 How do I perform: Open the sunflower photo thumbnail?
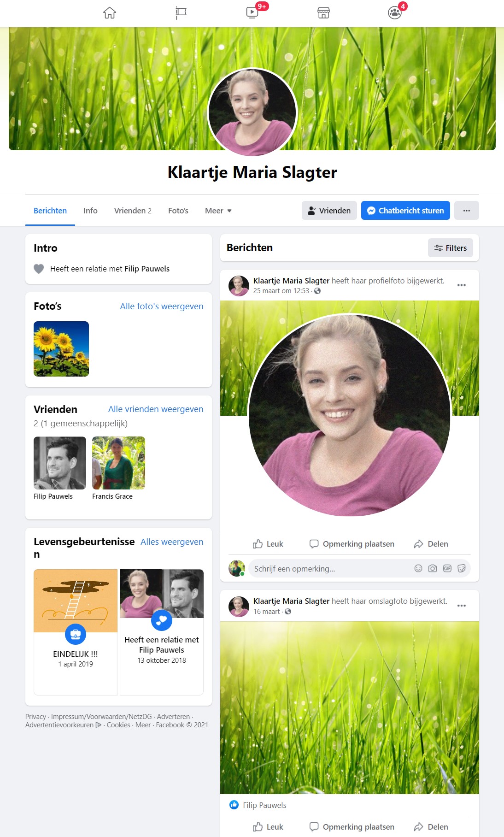tap(61, 349)
